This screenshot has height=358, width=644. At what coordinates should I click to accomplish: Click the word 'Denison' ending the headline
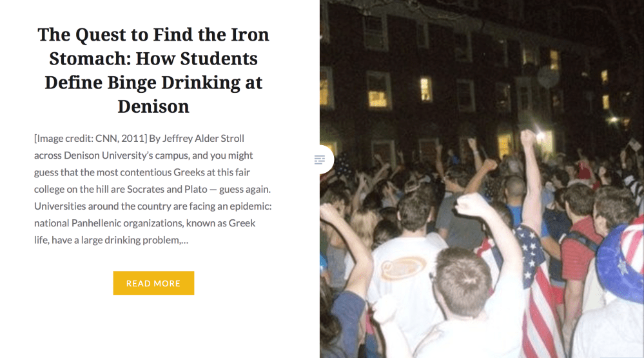coord(153,106)
